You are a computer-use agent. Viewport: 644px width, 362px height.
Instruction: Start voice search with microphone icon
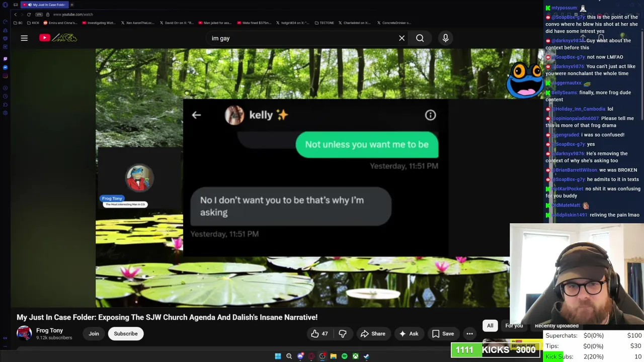pos(445,38)
